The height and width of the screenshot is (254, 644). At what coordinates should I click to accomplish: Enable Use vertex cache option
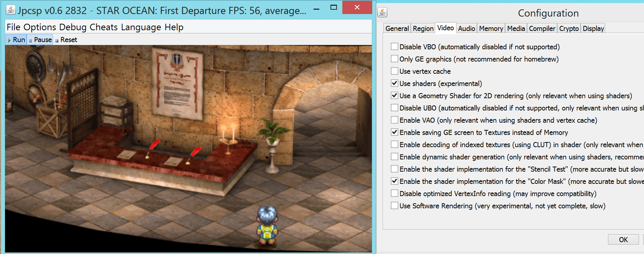coord(395,71)
